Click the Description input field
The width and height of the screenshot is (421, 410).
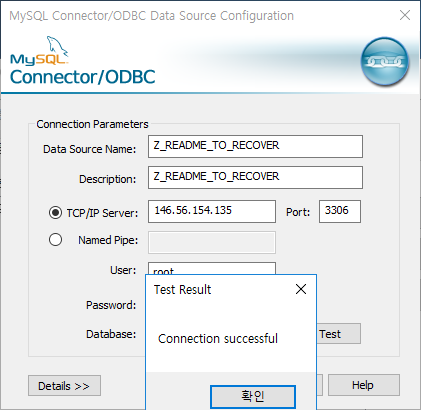(255, 177)
